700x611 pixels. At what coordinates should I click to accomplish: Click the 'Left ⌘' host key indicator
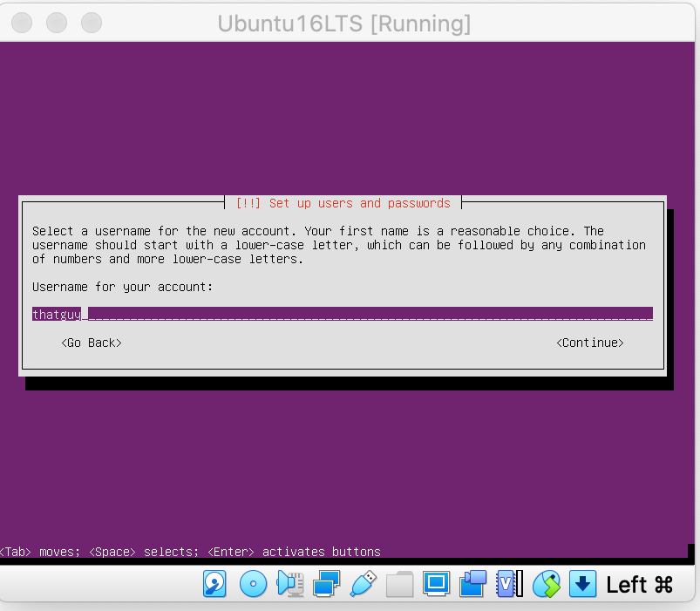click(x=640, y=584)
